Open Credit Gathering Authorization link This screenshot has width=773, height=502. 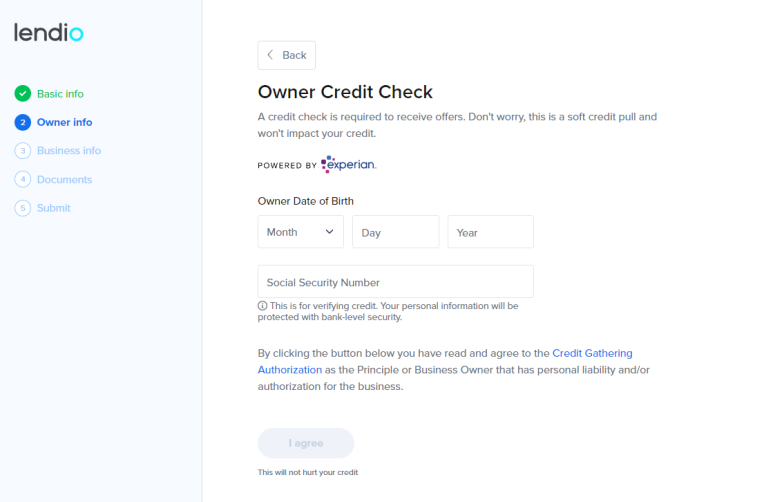point(445,361)
